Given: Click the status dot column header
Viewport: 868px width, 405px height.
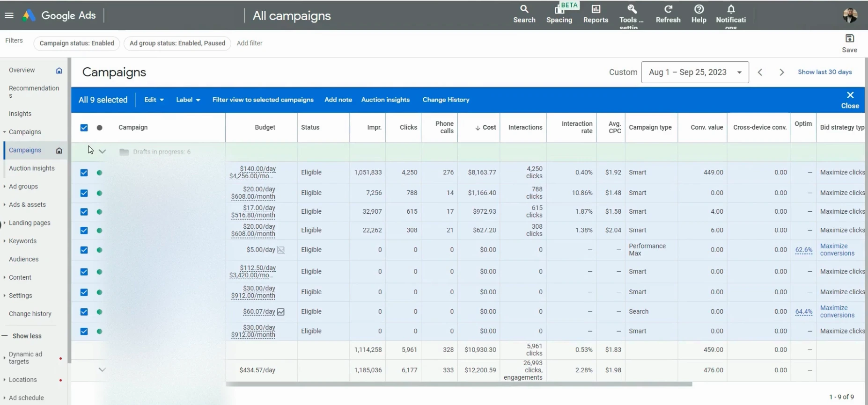Looking at the screenshot, I should pos(99,128).
